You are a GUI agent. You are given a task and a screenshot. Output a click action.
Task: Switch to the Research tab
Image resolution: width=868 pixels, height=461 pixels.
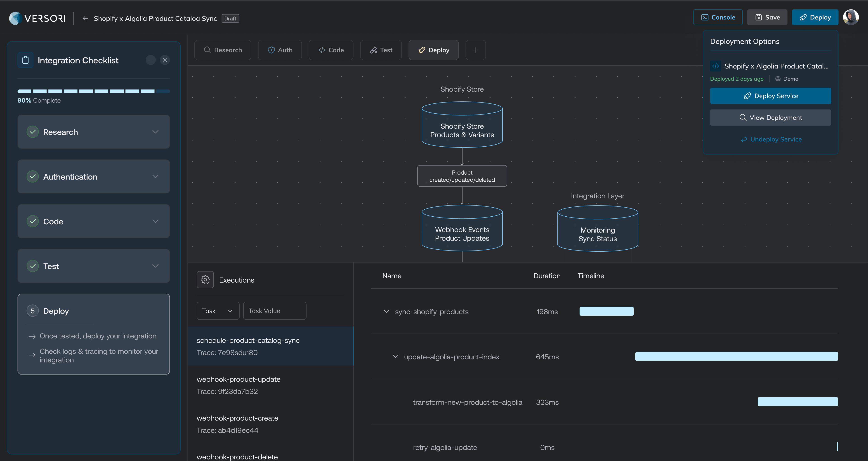(x=223, y=50)
